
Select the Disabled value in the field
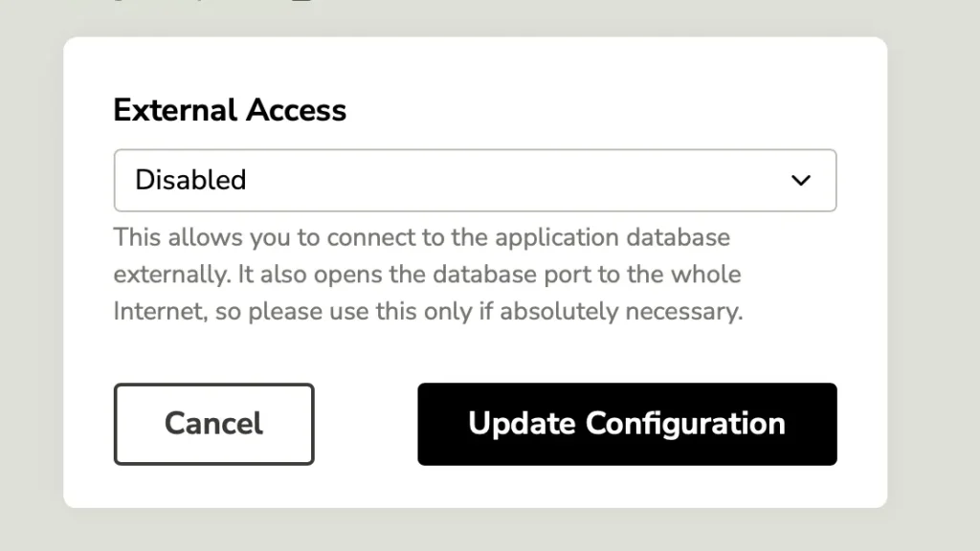tap(190, 180)
